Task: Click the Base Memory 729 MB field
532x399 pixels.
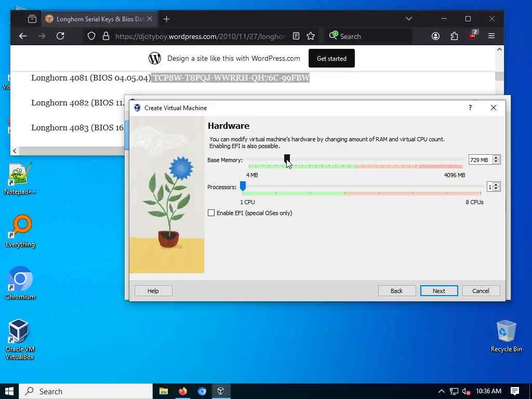Action: (x=480, y=160)
